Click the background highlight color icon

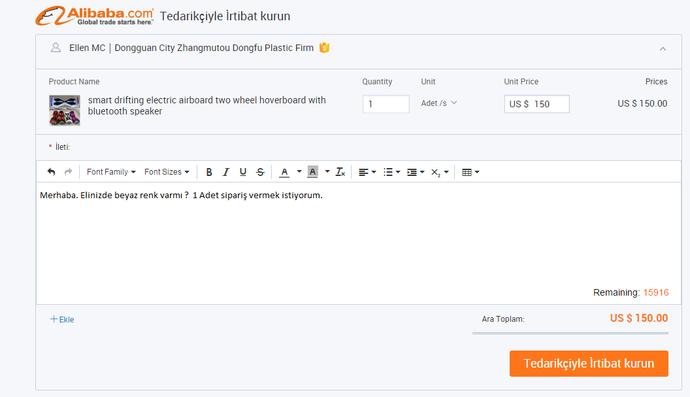[312, 172]
